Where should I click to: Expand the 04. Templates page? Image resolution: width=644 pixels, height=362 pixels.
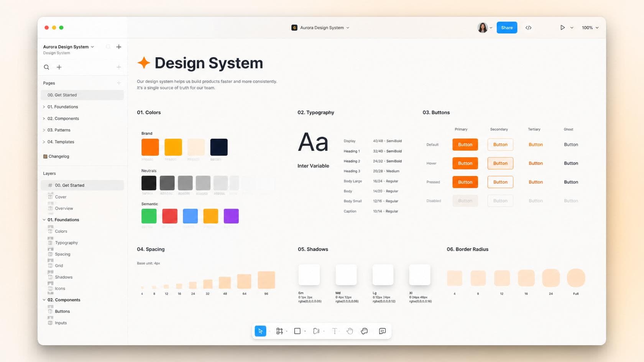(x=44, y=142)
